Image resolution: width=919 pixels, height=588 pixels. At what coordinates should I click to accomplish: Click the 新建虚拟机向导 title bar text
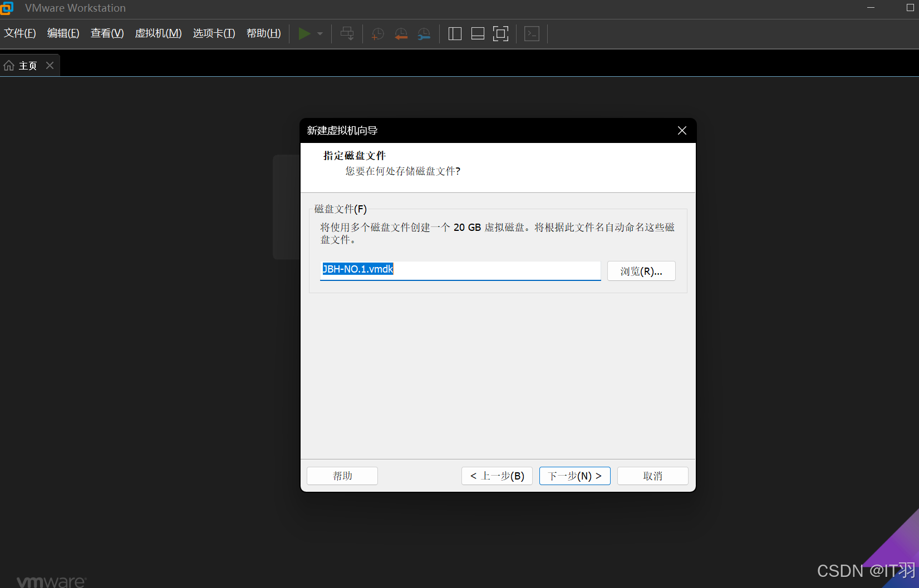(x=342, y=131)
